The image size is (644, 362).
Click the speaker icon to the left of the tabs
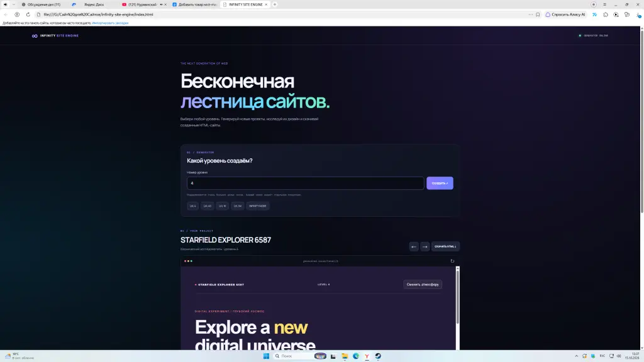click(x=5, y=4)
